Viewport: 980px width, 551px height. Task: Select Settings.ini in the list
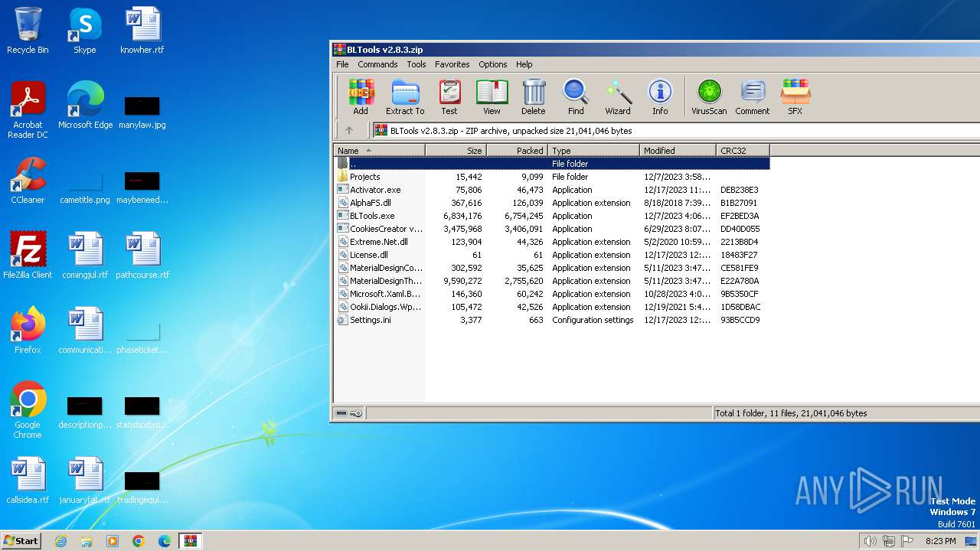click(x=551, y=320)
